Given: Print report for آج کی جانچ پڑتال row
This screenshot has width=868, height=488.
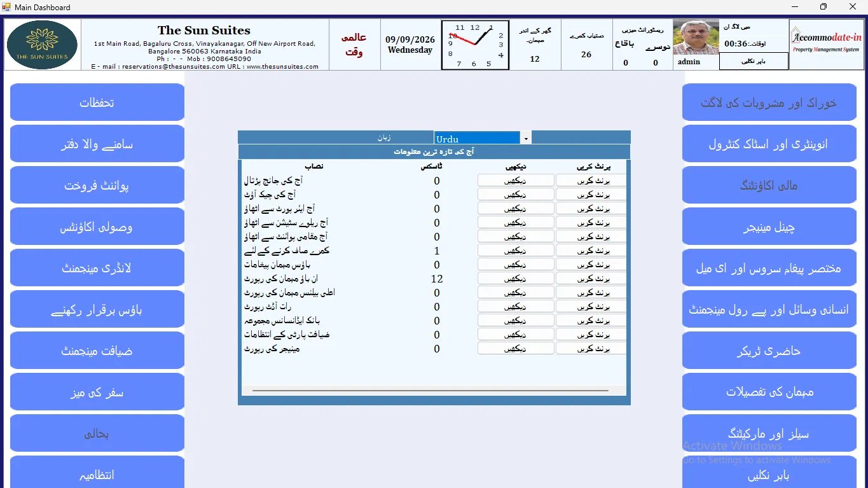Looking at the screenshot, I should [x=591, y=181].
